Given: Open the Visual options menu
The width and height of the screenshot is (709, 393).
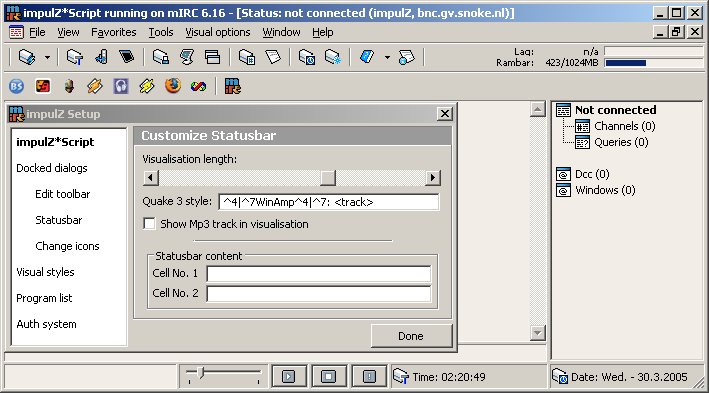Looking at the screenshot, I should click(x=217, y=33).
